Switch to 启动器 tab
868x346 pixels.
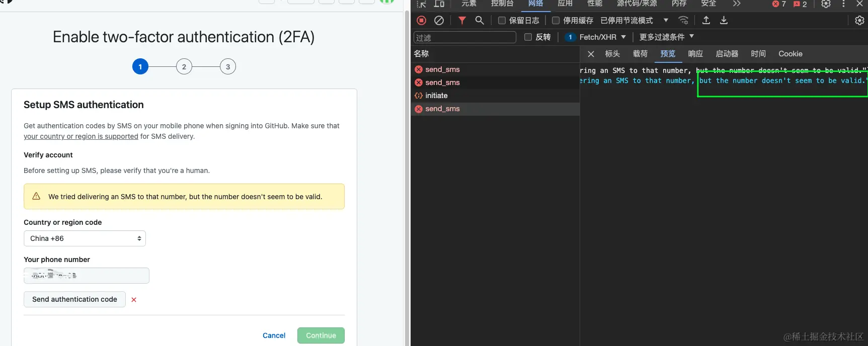(727, 54)
